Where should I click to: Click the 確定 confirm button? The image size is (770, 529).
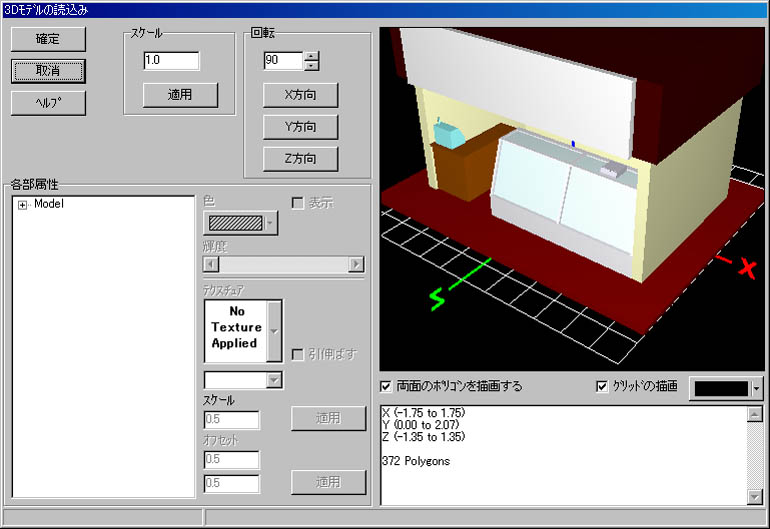coord(48,39)
